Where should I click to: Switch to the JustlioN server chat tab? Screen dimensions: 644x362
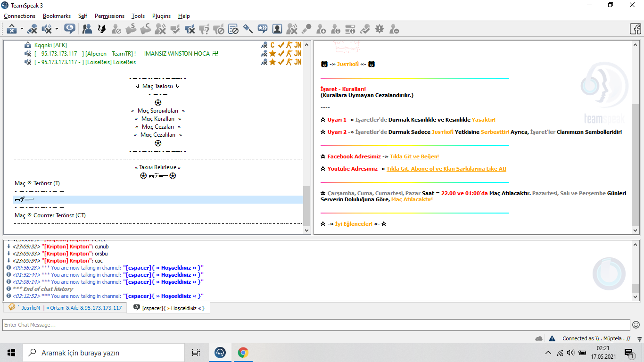point(65,308)
